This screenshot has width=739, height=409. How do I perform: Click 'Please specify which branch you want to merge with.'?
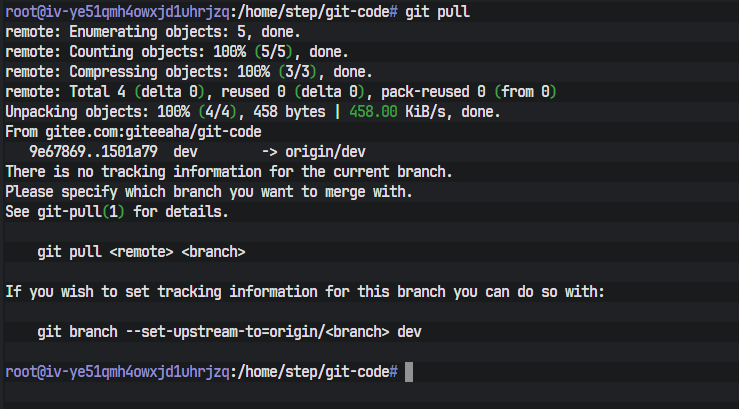(209, 192)
